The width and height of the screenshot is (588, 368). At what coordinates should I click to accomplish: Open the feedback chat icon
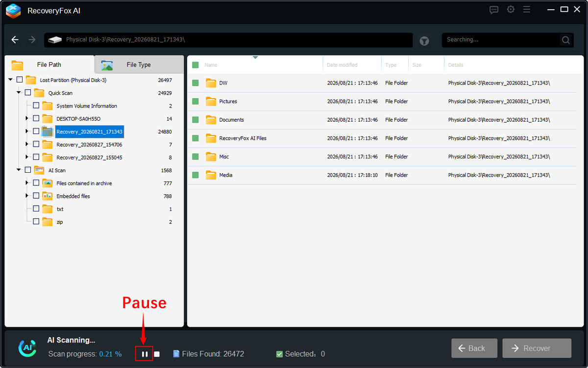494,9
